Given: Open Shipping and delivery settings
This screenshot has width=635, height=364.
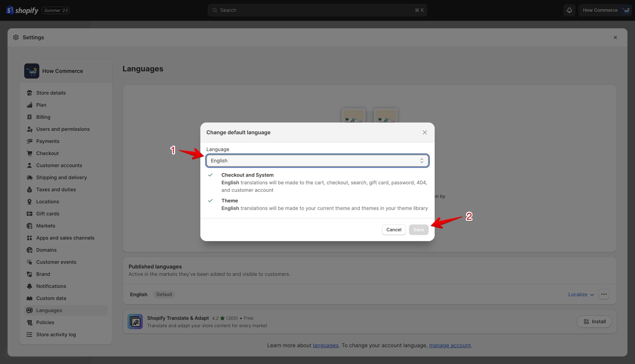Looking at the screenshot, I should [x=66, y=177].
